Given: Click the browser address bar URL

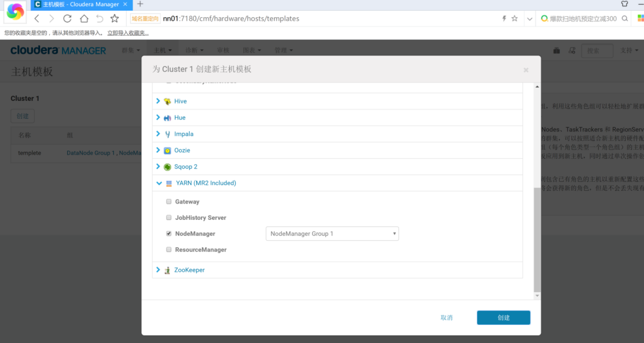Looking at the screenshot, I should pyautogui.click(x=231, y=19).
